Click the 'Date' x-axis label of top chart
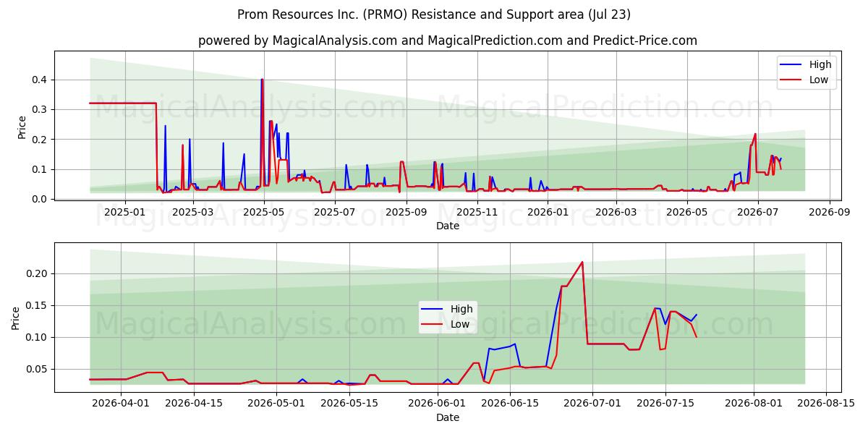The image size is (868, 434). click(x=447, y=226)
